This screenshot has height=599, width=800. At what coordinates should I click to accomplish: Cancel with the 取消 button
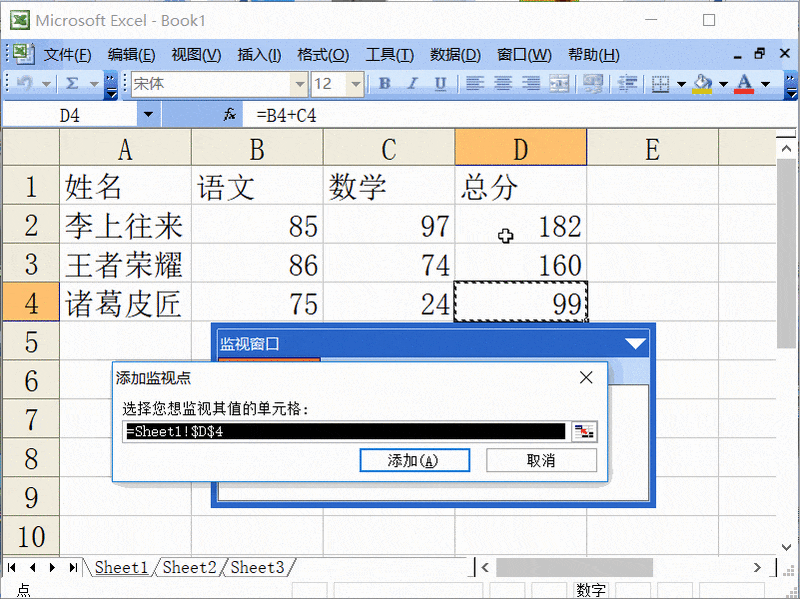541,460
